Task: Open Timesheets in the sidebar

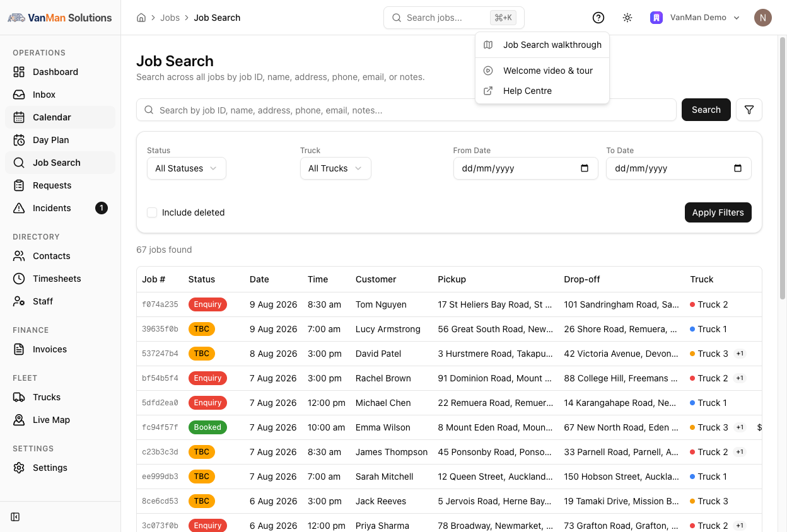Action: tap(61, 279)
